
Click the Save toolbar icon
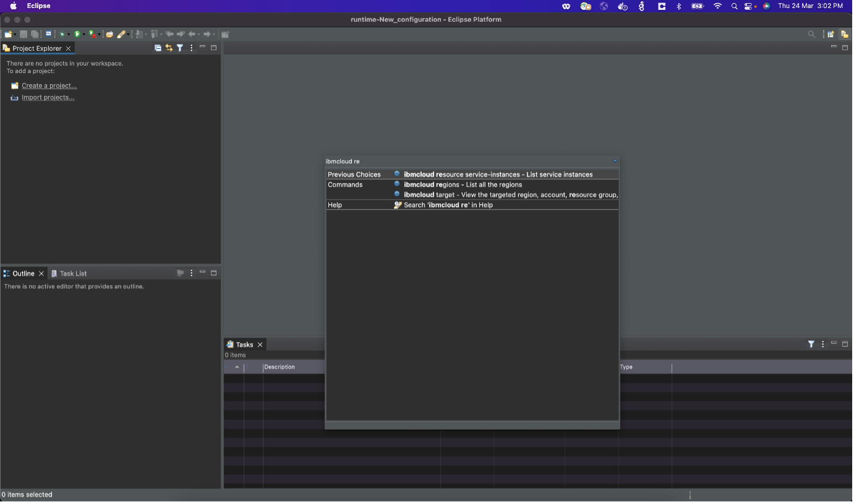click(23, 34)
